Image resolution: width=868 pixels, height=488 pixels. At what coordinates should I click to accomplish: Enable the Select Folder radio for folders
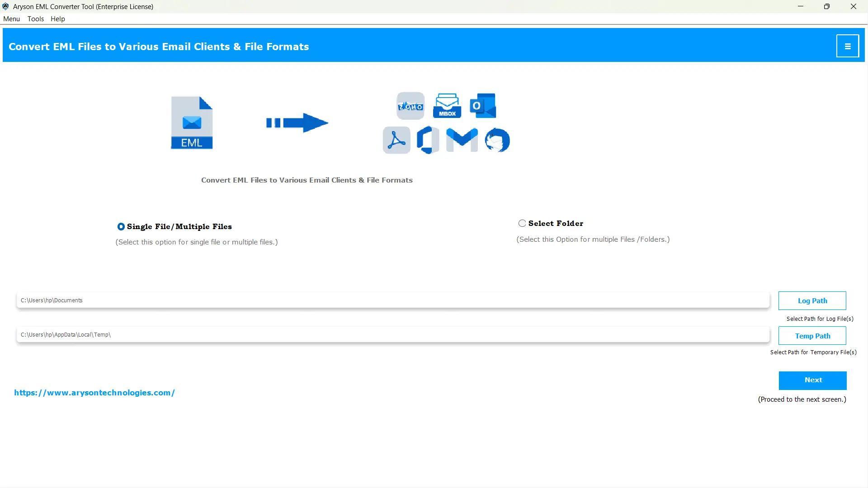(522, 223)
